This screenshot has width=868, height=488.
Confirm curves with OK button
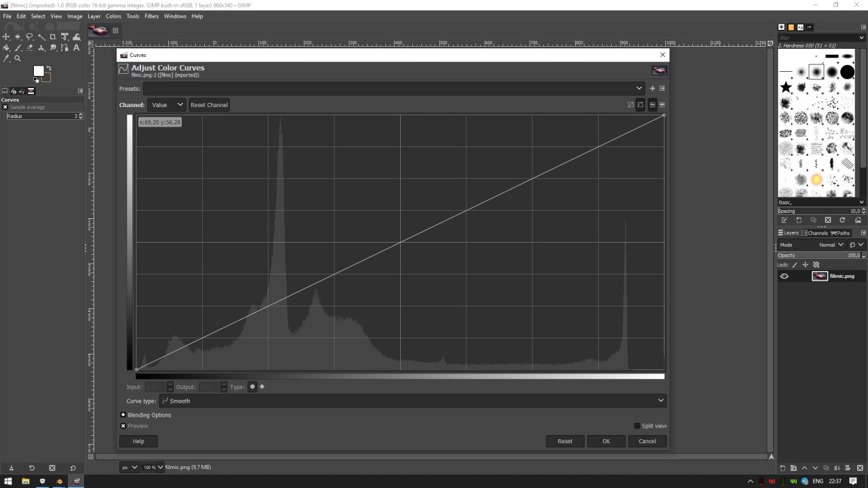606,441
